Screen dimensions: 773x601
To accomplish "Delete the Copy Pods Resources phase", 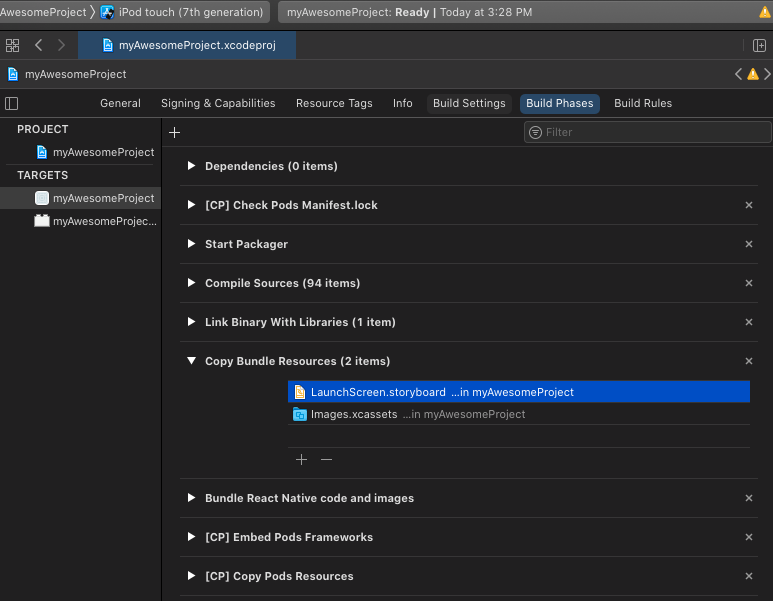I will click(749, 576).
